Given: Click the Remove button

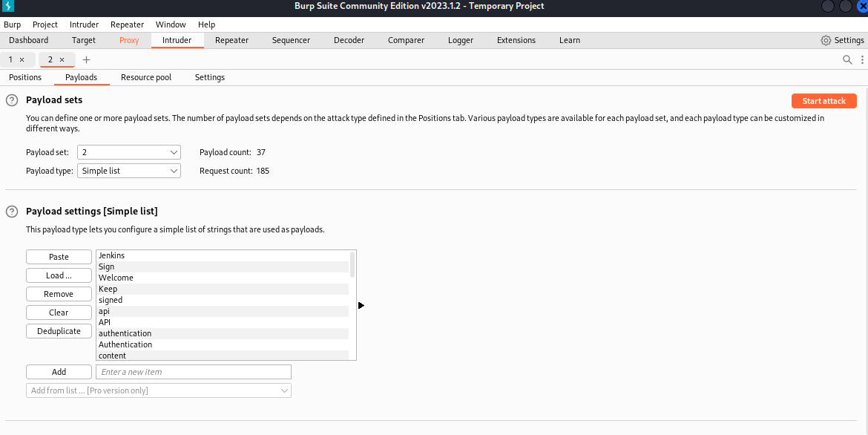Looking at the screenshot, I should pos(59,294).
